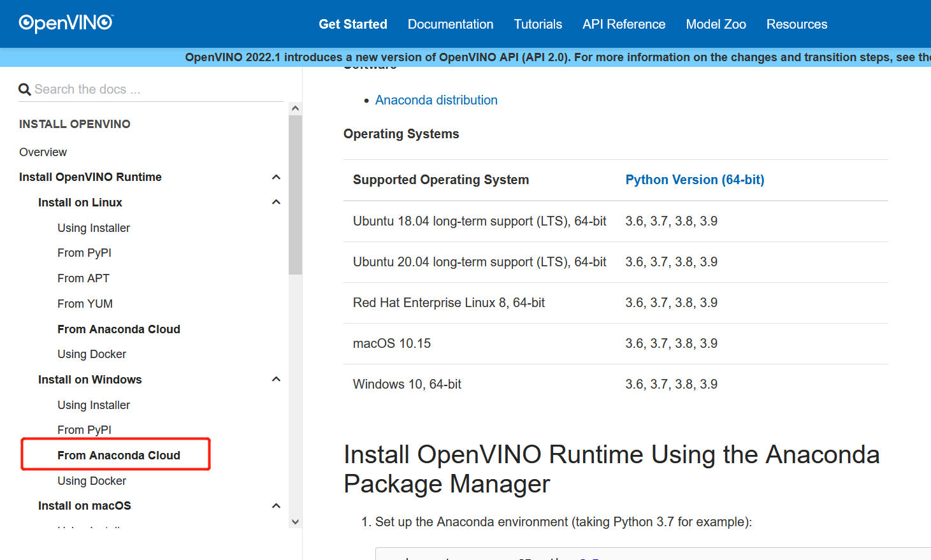The image size is (931, 560).
Task: Open the Get Started menu
Action: pyautogui.click(x=352, y=24)
